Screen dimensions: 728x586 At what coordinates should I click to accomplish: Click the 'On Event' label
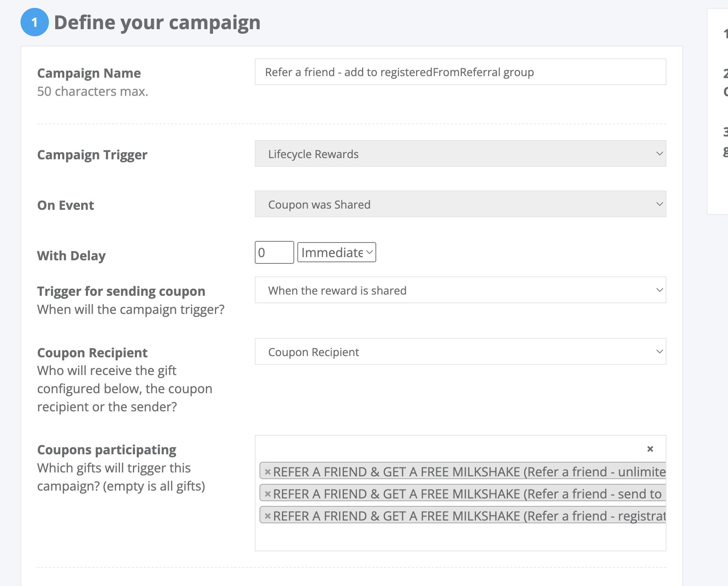pyautogui.click(x=65, y=205)
